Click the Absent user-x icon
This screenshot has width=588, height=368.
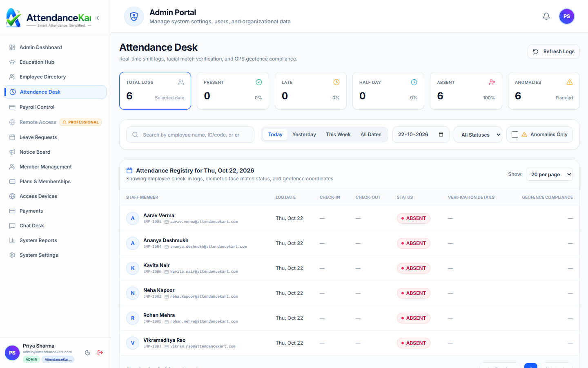(x=492, y=82)
